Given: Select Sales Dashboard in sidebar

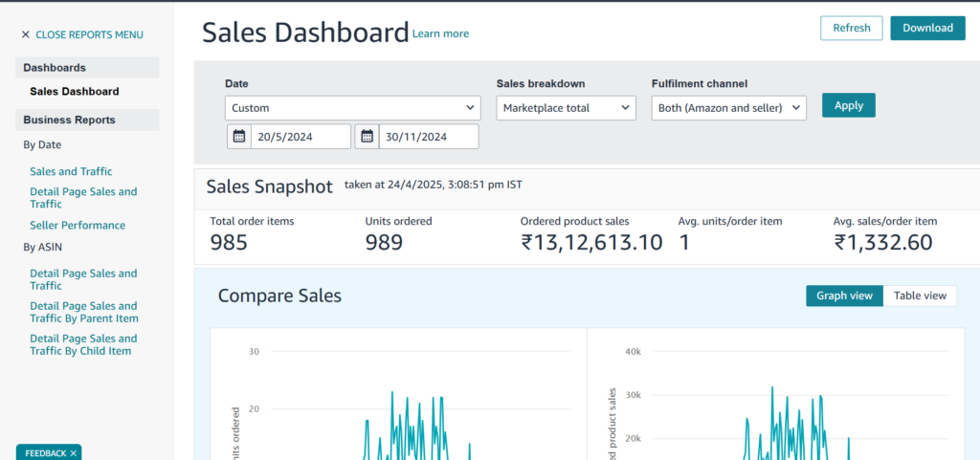Looking at the screenshot, I should click(75, 91).
